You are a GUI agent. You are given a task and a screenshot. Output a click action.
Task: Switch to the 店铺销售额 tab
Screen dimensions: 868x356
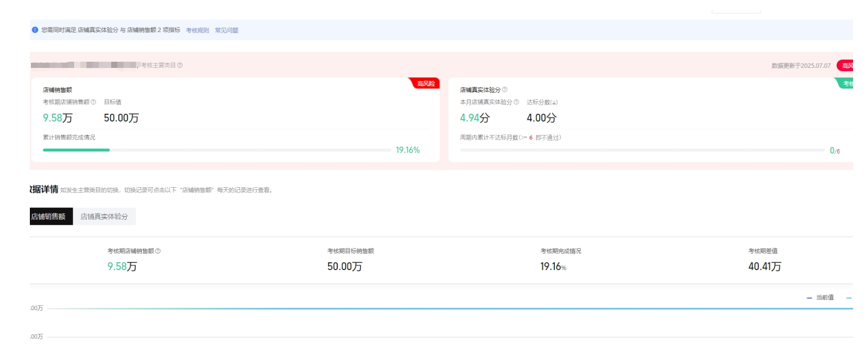[49, 217]
